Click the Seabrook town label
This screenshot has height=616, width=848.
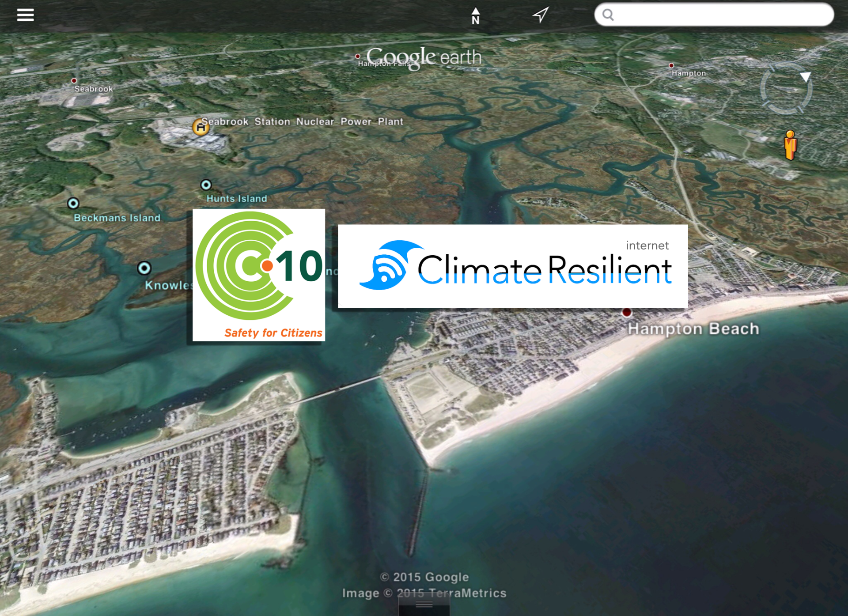point(94,89)
